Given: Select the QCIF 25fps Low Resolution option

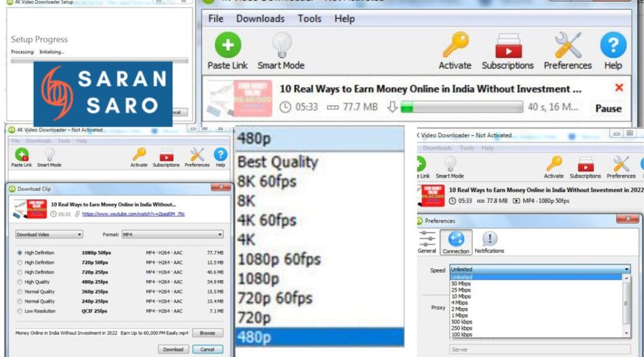Looking at the screenshot, I should (x=20, y=311).
